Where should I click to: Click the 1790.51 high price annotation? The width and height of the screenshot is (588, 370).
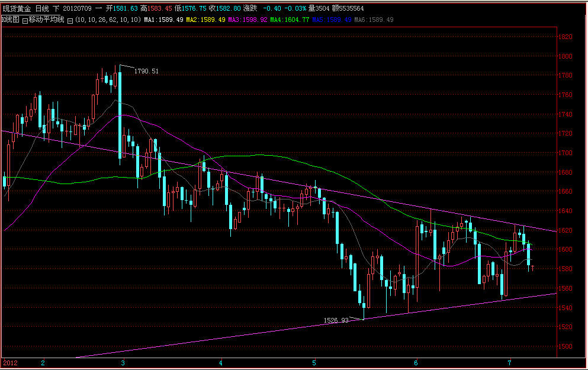(x=146, y=71)
